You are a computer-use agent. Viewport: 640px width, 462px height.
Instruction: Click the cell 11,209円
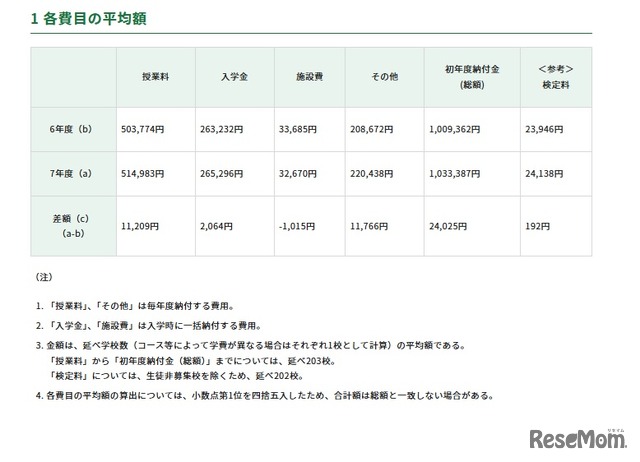pyautogui.click(x=156, y=226)
